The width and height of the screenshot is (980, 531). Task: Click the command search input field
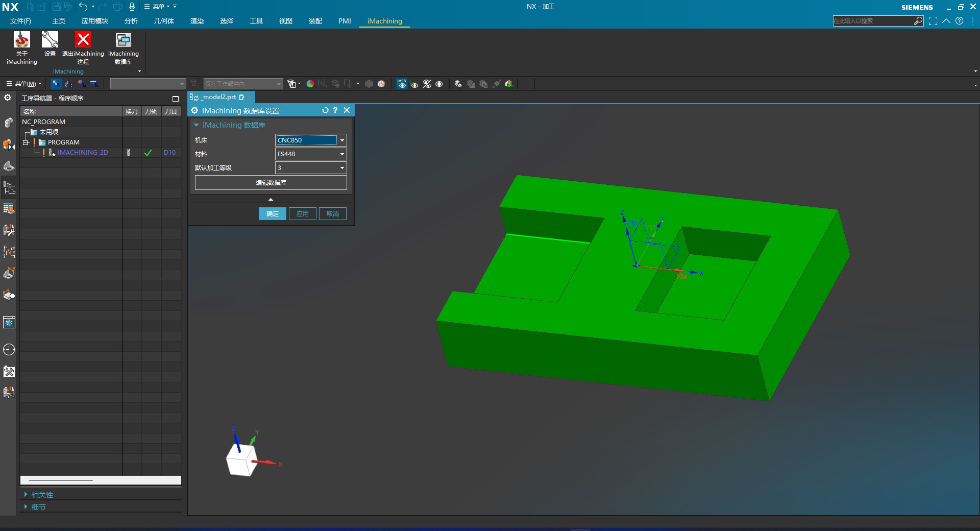click(873, 21)
